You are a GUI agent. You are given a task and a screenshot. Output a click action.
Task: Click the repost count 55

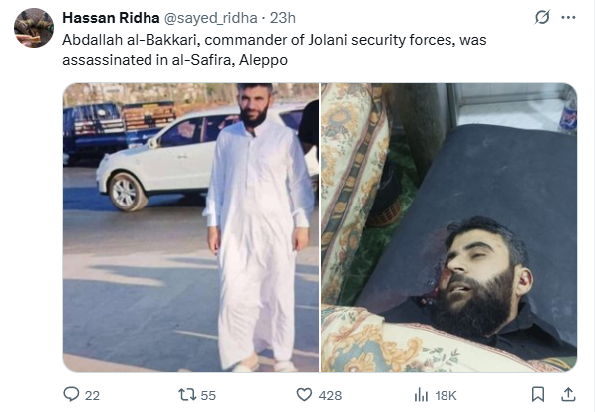[208, 396]
